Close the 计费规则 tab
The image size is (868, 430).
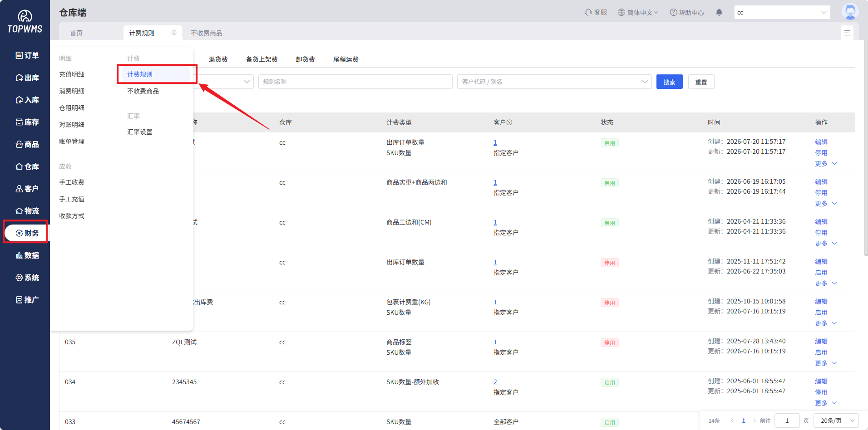point(174,33)
